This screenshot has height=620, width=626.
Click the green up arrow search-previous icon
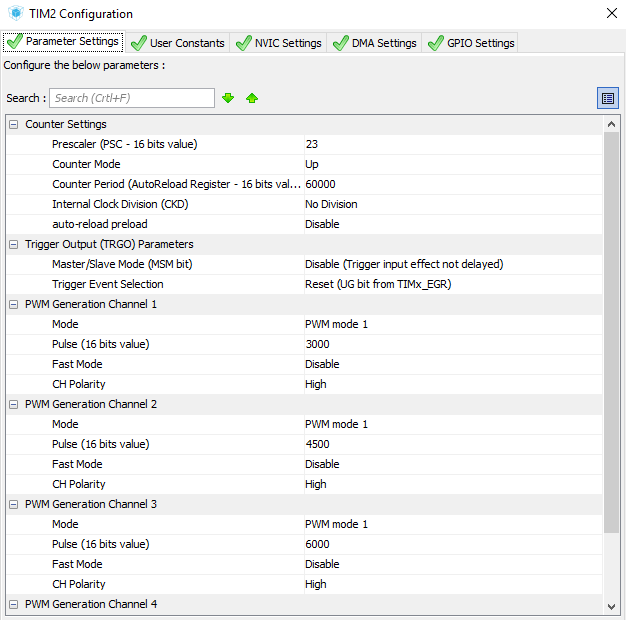252,98
